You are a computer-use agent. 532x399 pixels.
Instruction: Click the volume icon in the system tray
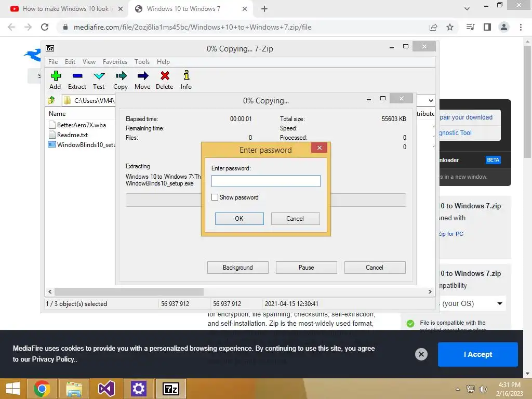pos(483,389)
